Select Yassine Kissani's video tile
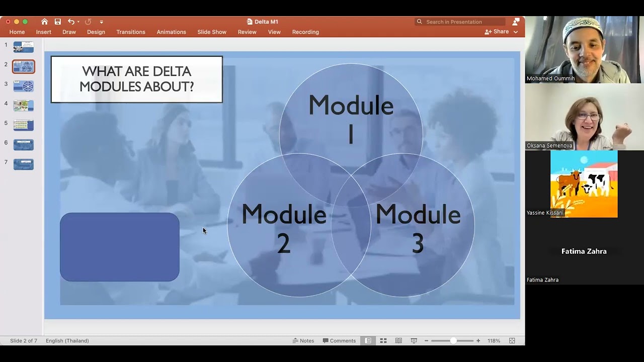 (x=584, y=184)
